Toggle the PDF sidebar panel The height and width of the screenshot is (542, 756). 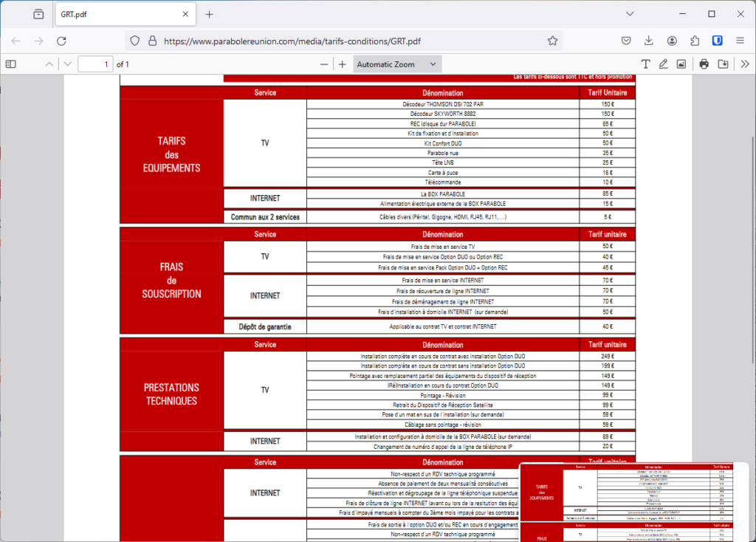[x=11, y=64]
